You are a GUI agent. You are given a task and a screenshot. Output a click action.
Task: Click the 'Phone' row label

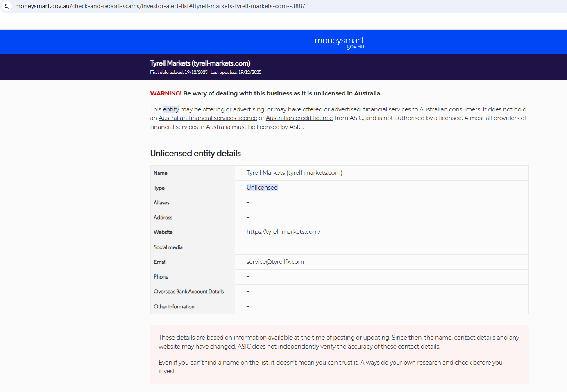click(161, 277)
